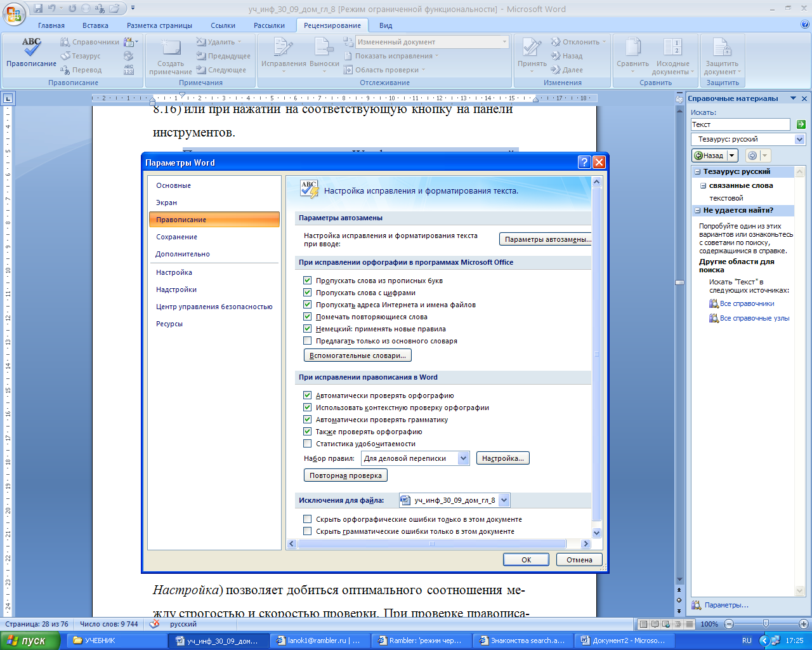
Task: Click the dialog help question button
Action: point(584,162)
